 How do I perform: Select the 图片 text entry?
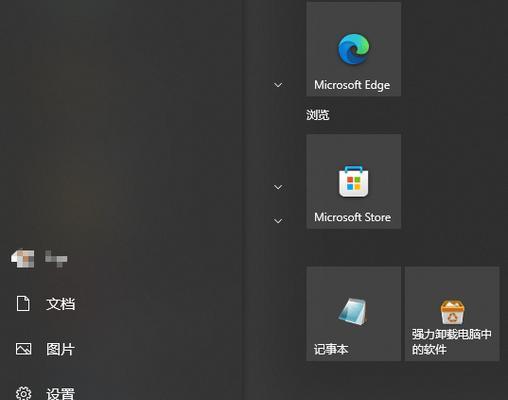click(x=60, y=349)
